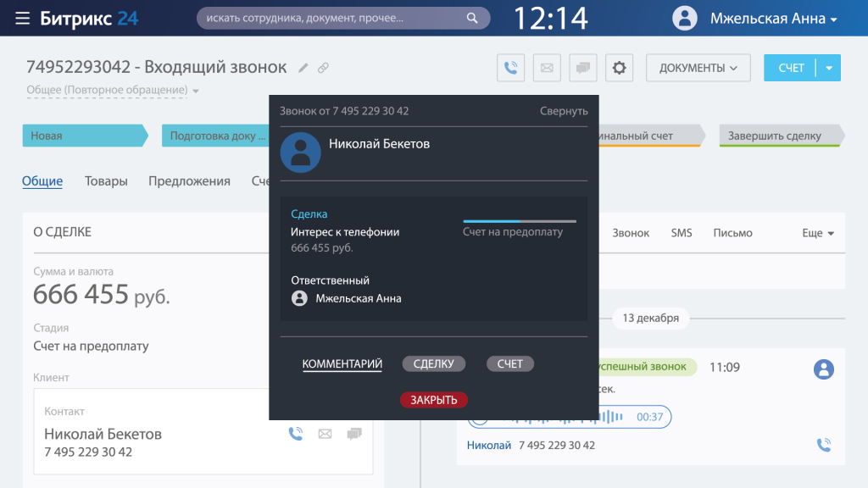Copy deal link via chain icon

(x=323, y=68)
